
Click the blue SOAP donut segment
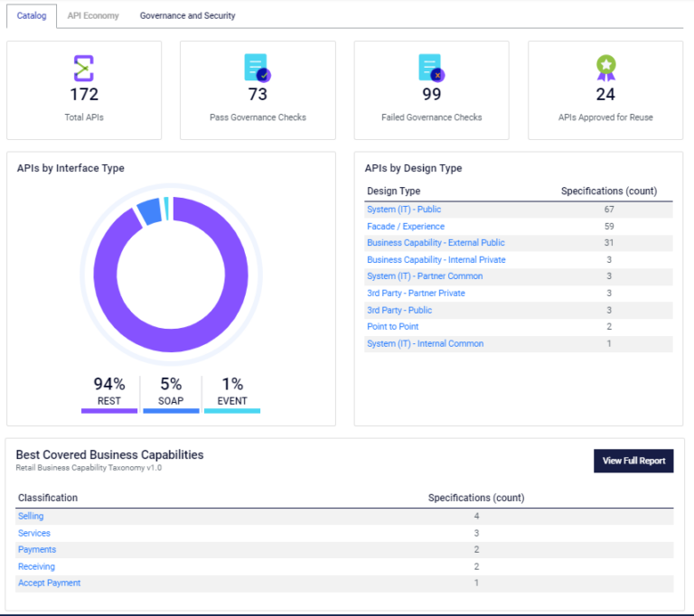[x=150, y=212]
